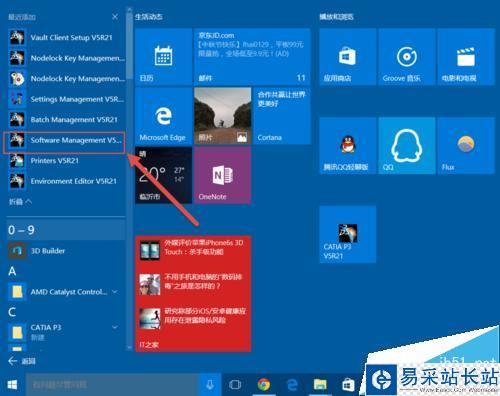Launch CATIA P3 V5R21 tile

click(348, 234)
